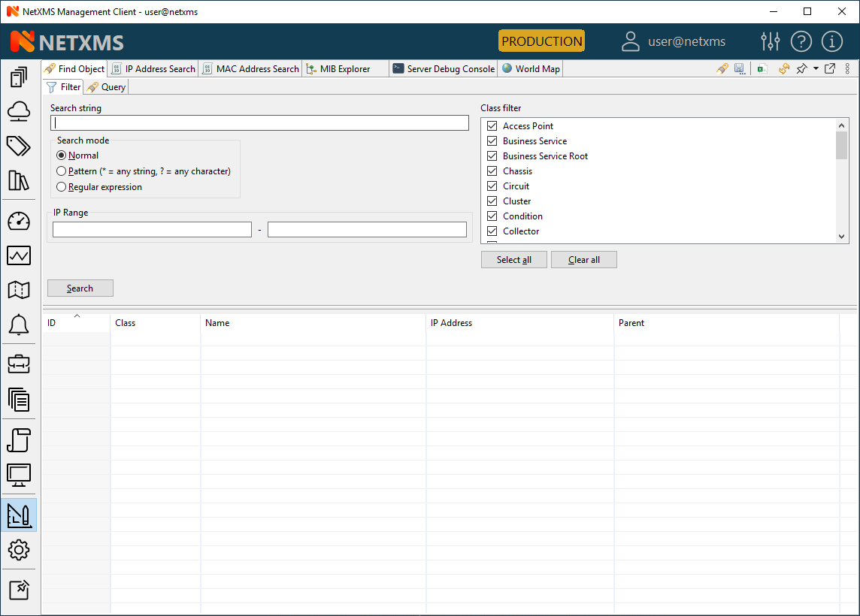The height and width of the screenshot is (616, 860).
Task: Open the help question mark icon
Action: 801,42
